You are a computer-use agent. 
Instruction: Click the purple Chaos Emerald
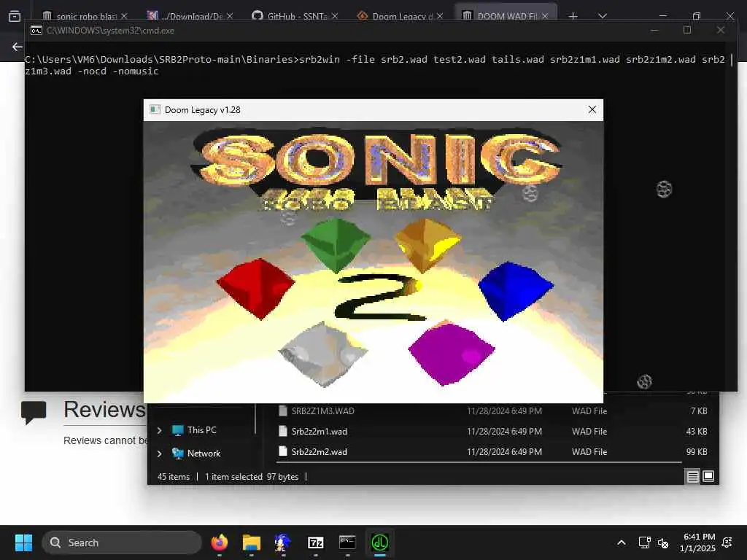(451, 353)
